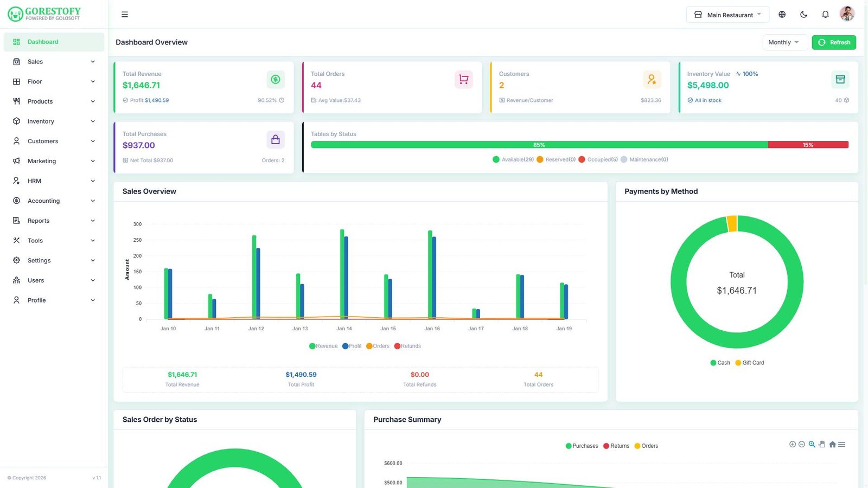Click the Maintenance(0) table status label

point(649,159)
